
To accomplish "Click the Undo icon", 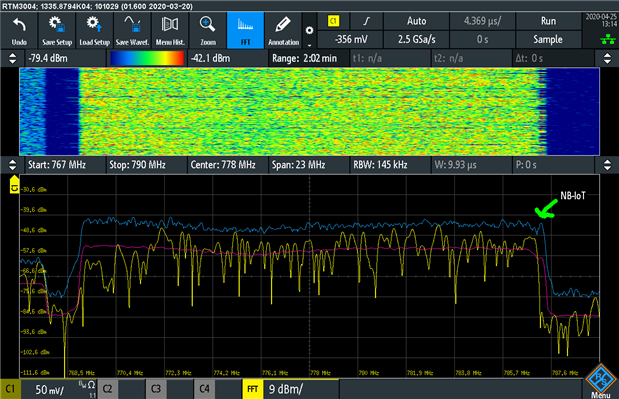I will pos(19,30).
